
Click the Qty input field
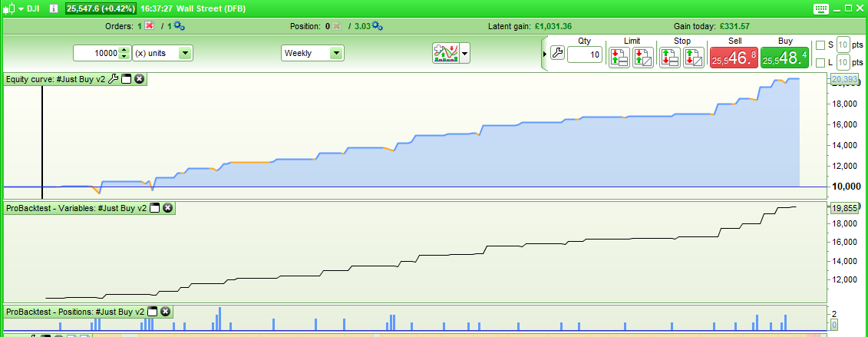pos(585,55)
